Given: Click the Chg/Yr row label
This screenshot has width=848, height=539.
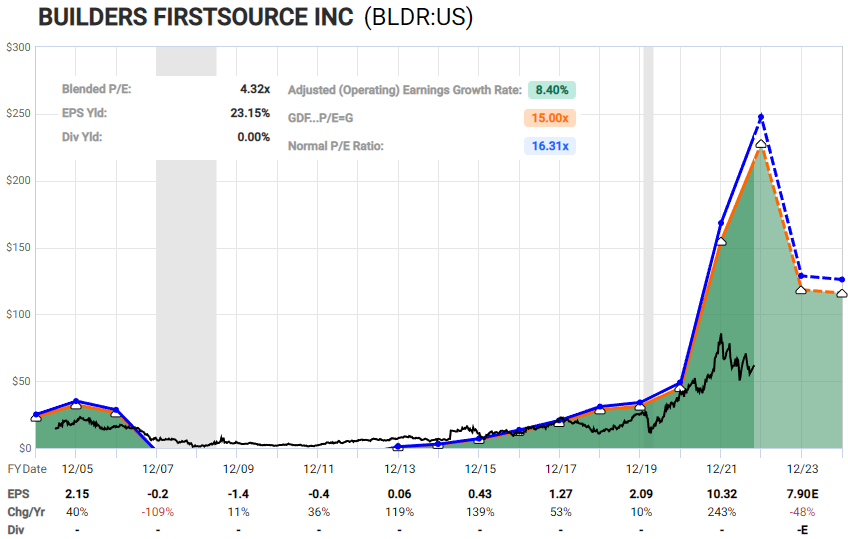Looking at the screenshot, I should pyautogui.click(x=26, y=512).
